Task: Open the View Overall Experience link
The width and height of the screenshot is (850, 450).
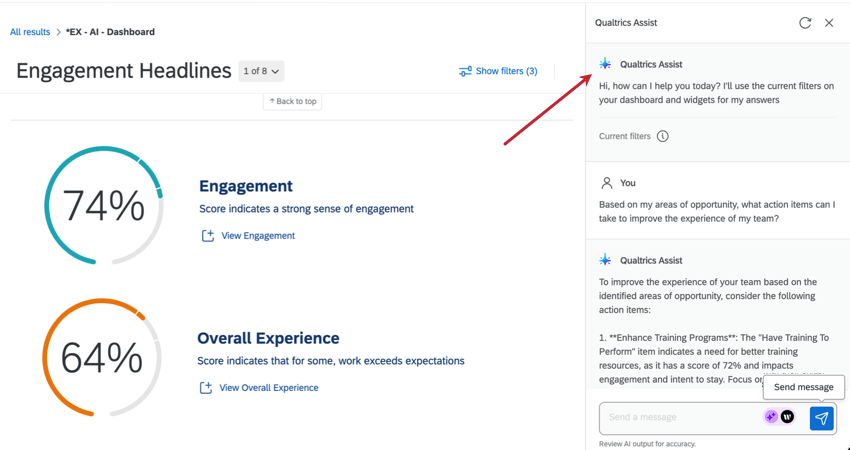Action: pyautogui.click(x=268, y=388)
